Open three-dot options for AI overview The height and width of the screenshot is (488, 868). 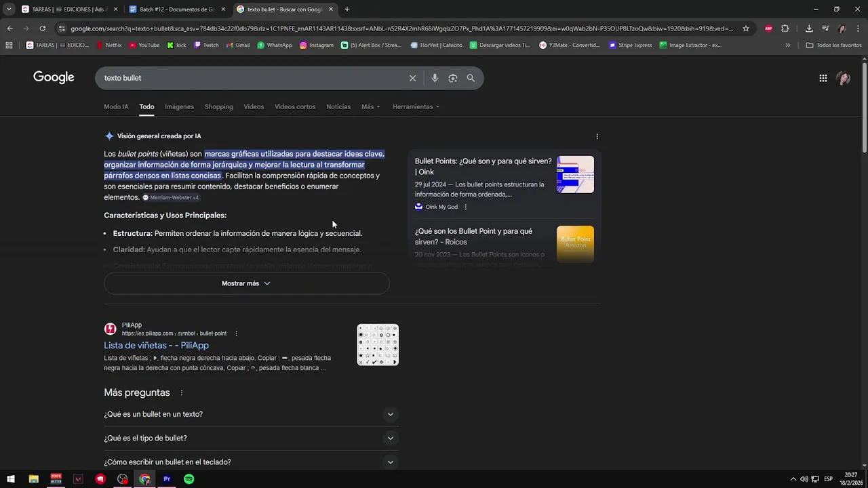click(x=597, y=136)
